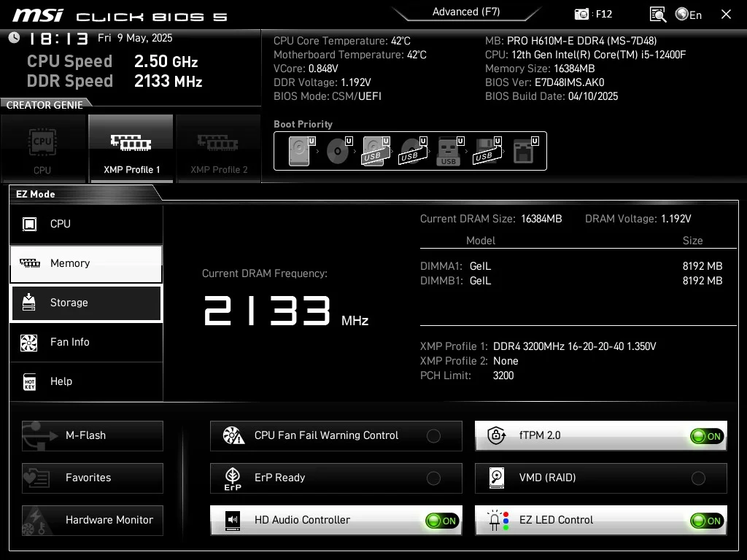Select the USB hard disk boot icon
Screen dimensions: 747x560
tap(376, 151)
